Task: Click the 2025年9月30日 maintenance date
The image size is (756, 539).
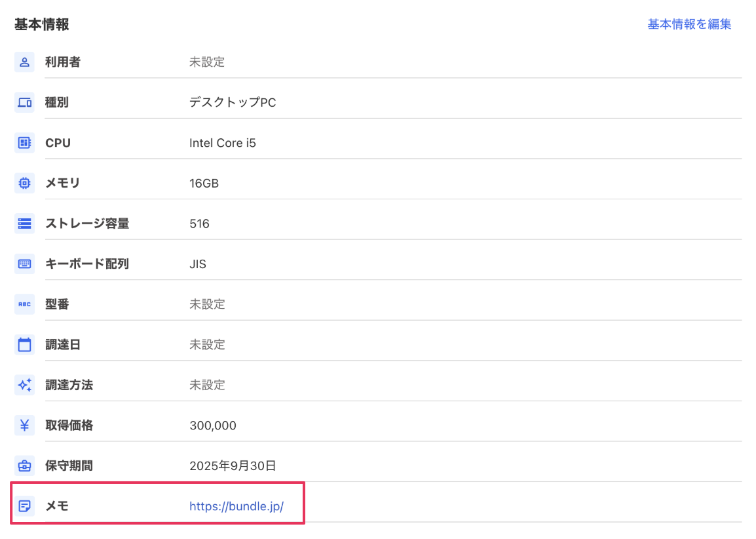Action: pyautogui.click(x=231, y=466)
